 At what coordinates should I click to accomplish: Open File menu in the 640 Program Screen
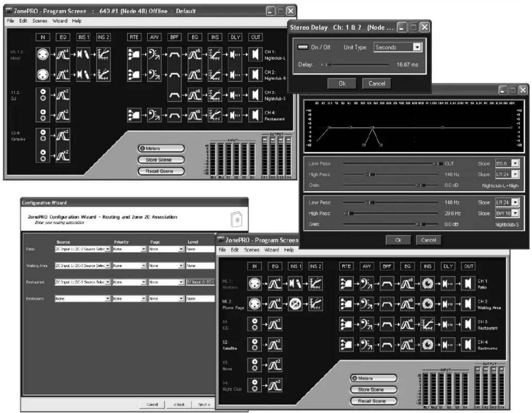coord(10,21)
